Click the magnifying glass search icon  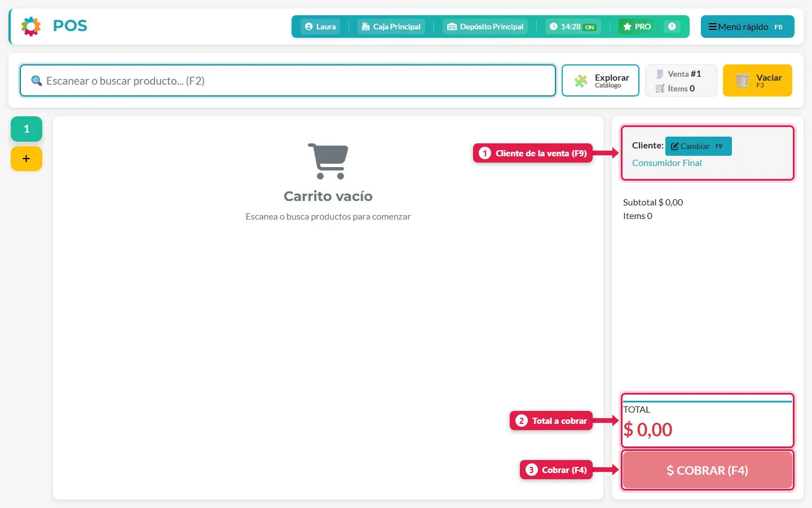tap(37, 81)
